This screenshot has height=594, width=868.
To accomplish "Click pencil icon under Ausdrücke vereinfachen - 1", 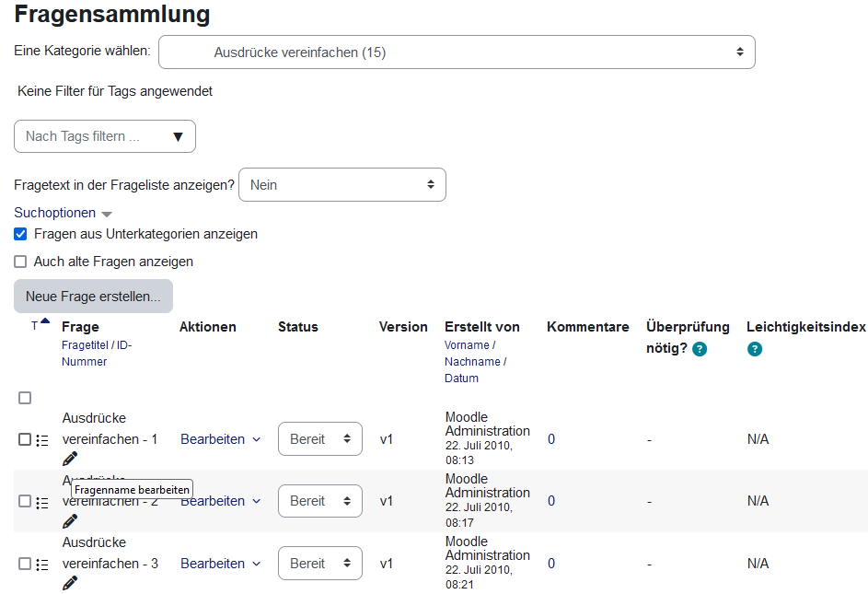I will click(70, 459).
